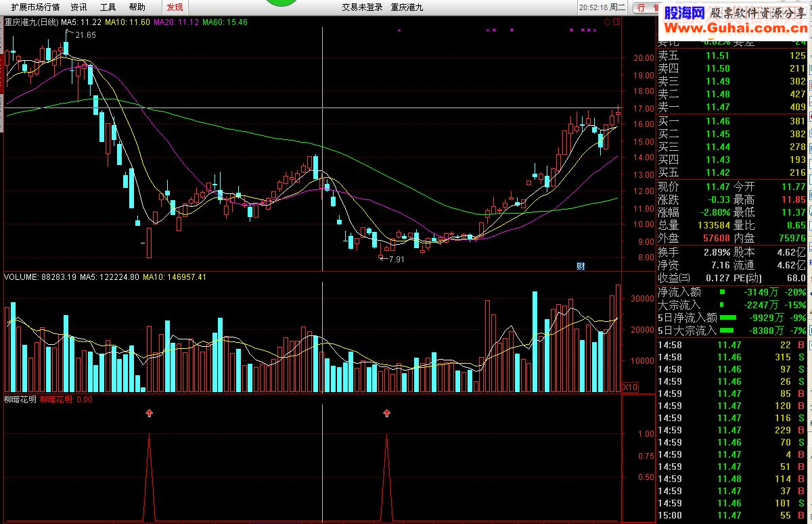Click the 最低 11.37 low value
The width and height of the screenshot is (812, 524).
click(x=793, y=212)
